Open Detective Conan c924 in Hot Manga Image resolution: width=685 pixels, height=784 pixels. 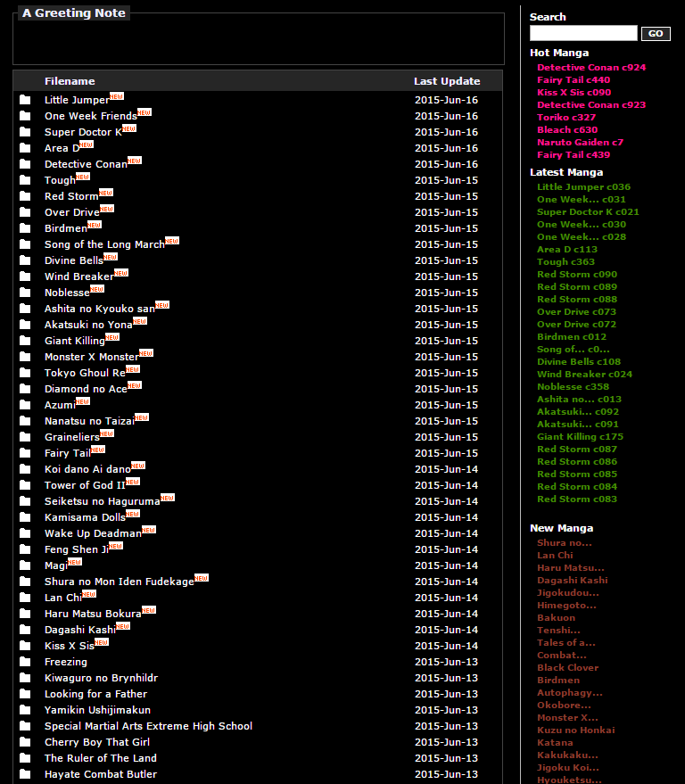coord(591,67)
